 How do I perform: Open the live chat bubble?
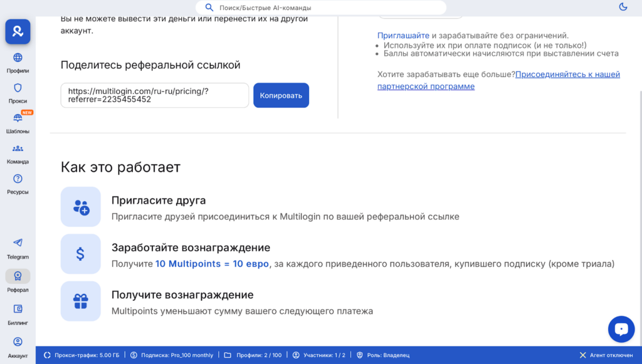(x=621, y=329)
